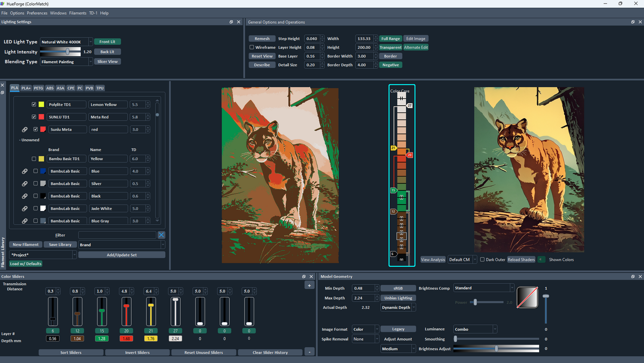644x363 pixels.
Task: Open the LED Light Type dropdown
Action: tap(67, 42)
